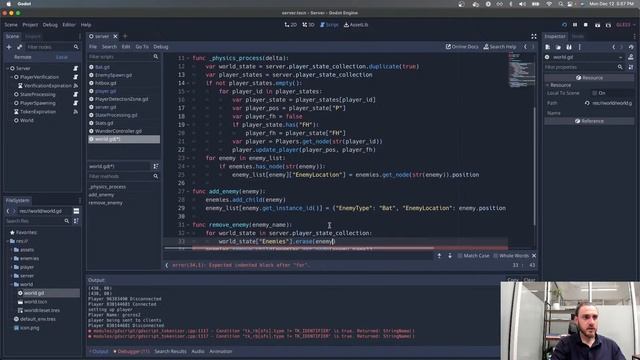Viewport: 640px width, 360px height.
Task: Expand the server folder in FileSystem
Action: coord(11,276)
